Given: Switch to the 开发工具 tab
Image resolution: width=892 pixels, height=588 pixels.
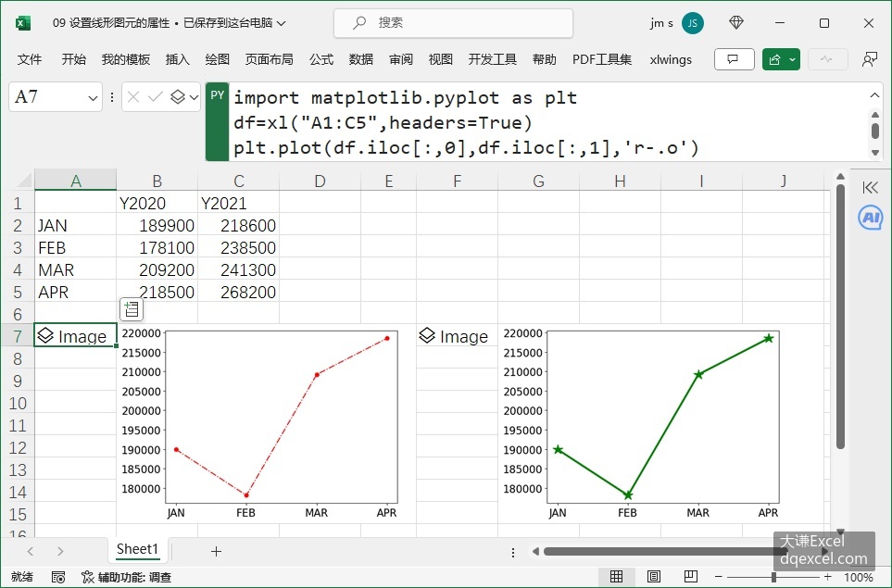Looking at the screenshot, I should (493, 59).
